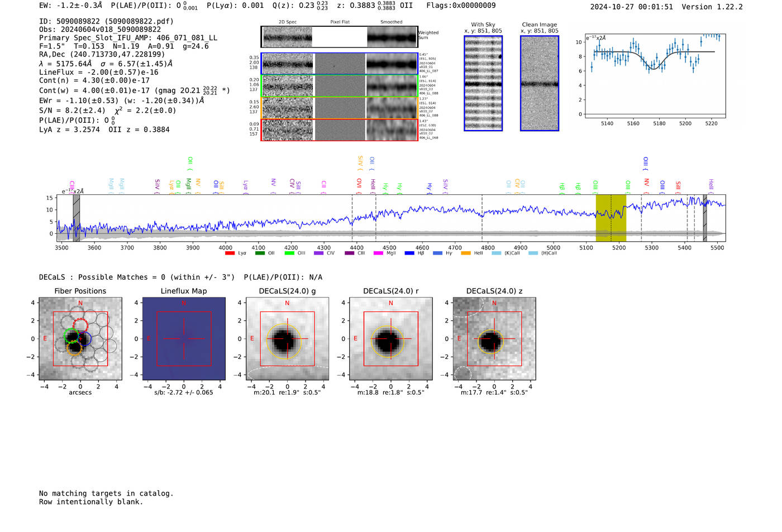Click the yellow highlighted region on the spectrum
Screen dimensions: 782x532
611,218
